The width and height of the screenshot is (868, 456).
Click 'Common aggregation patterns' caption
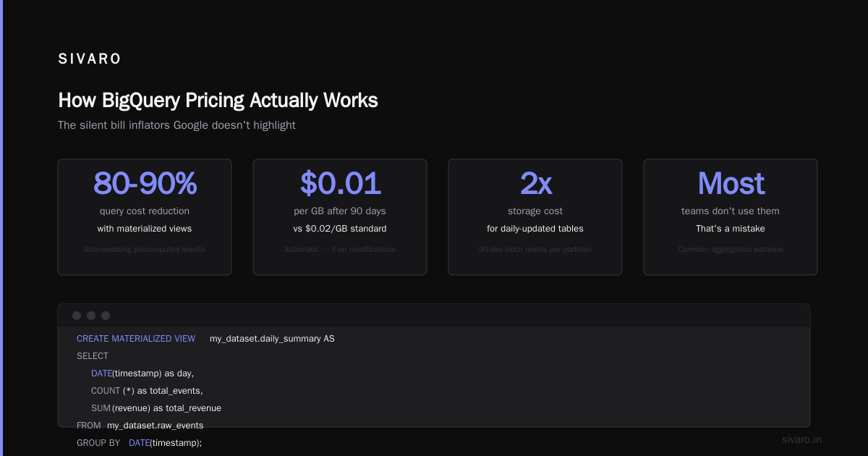tap(731, 249)
